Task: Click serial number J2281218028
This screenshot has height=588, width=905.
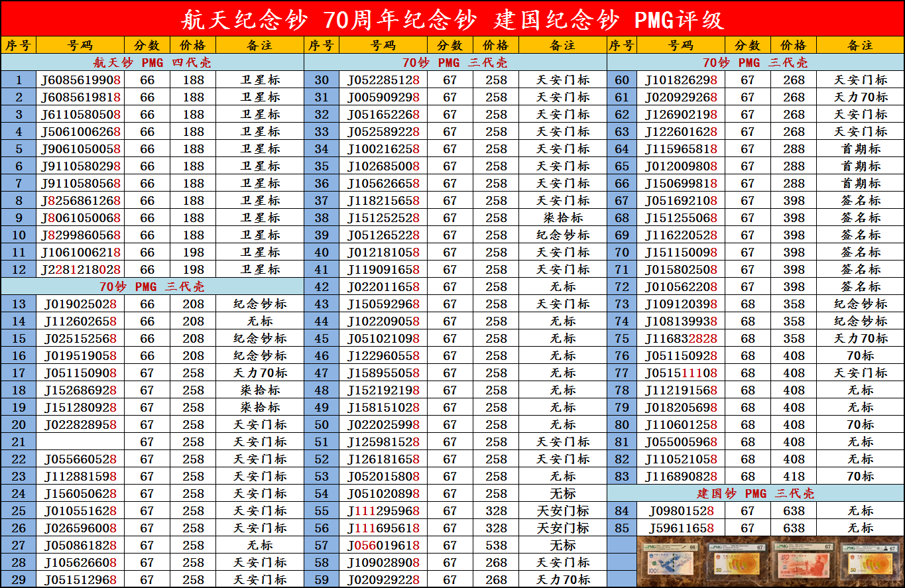Action: (80, 269)
